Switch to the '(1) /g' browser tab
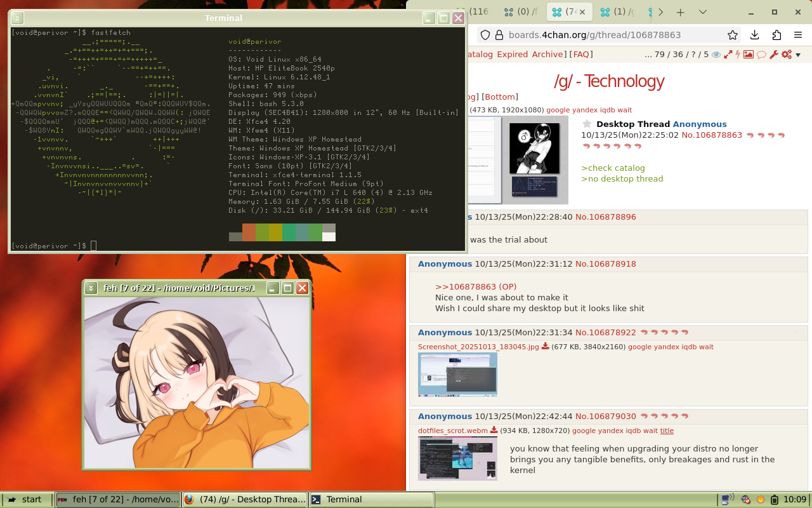The image size is (812, 508). point(618,11)
